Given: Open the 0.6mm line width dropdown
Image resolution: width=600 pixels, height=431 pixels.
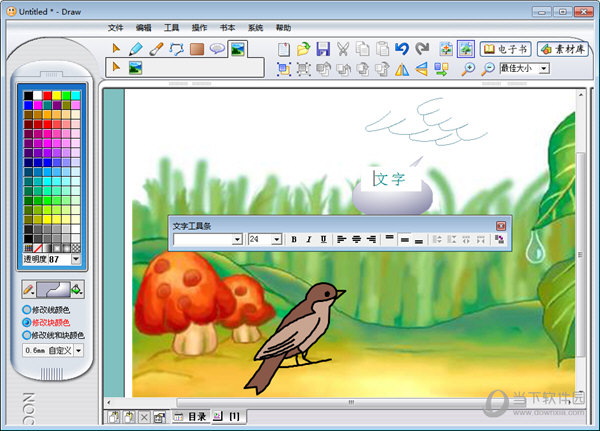Looking at the screenshot, I should coord(78,350).
